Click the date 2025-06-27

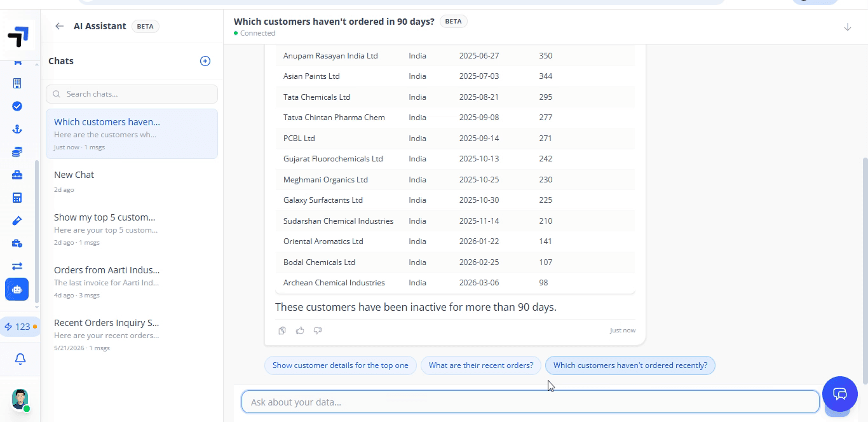(x=479, y=55)
